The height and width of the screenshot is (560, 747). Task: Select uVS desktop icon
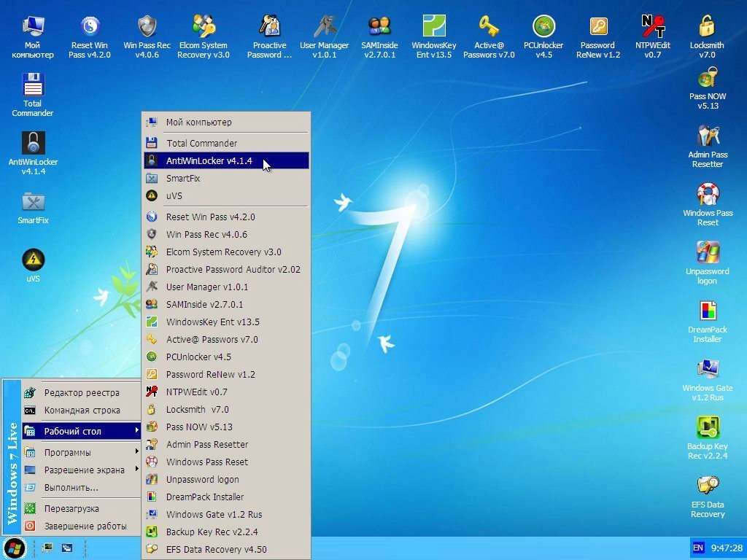33,265
